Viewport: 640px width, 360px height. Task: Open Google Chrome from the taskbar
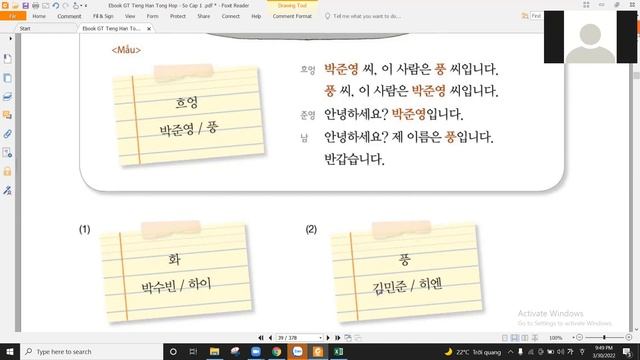tap(276, 351)
